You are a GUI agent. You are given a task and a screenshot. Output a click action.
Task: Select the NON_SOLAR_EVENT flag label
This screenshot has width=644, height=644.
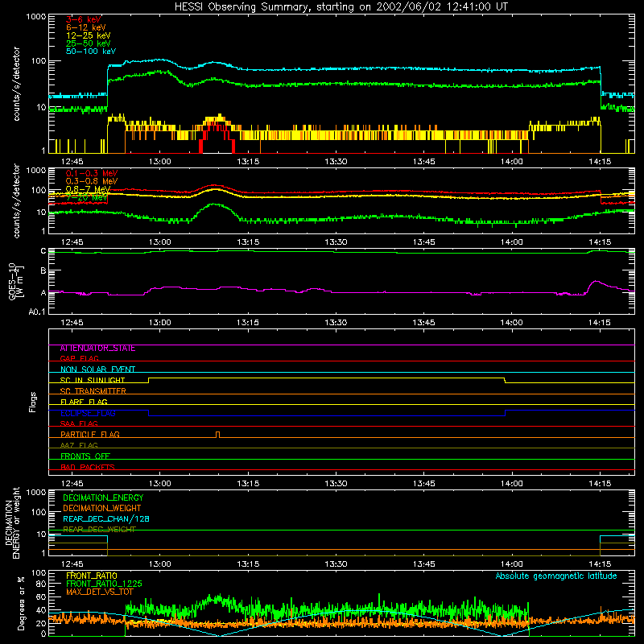click(x=97, y=369)
